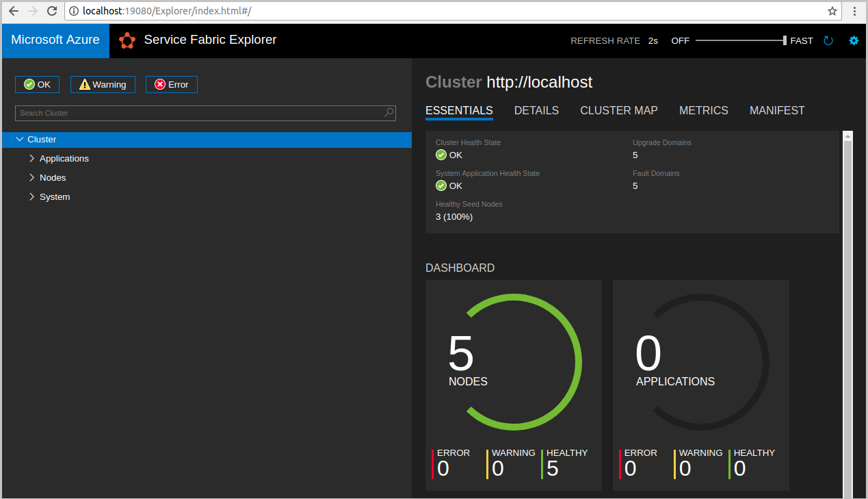
Task: Toggle the OK health filter
Action: click(x=37, y=84)
